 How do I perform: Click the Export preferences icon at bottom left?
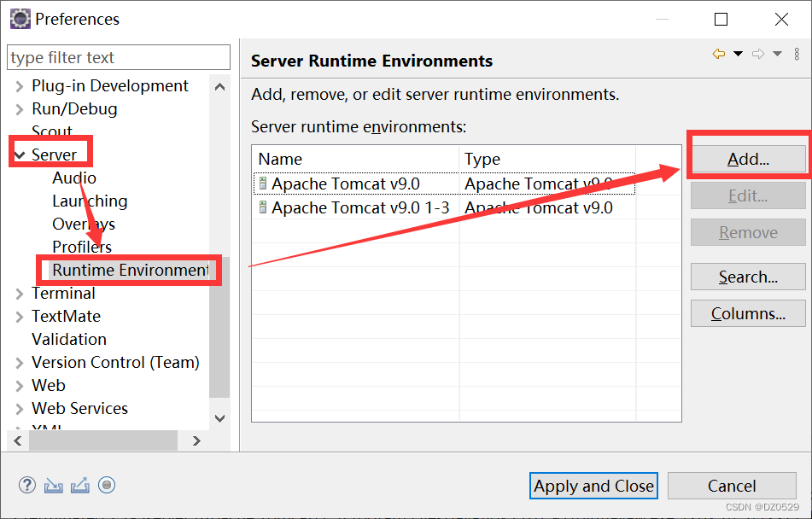(79, 485)
